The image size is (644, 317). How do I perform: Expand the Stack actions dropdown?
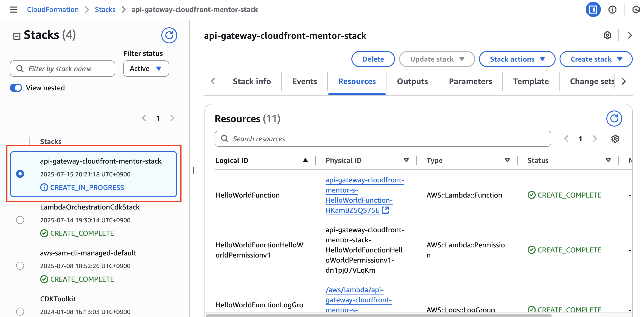(517, 59)
